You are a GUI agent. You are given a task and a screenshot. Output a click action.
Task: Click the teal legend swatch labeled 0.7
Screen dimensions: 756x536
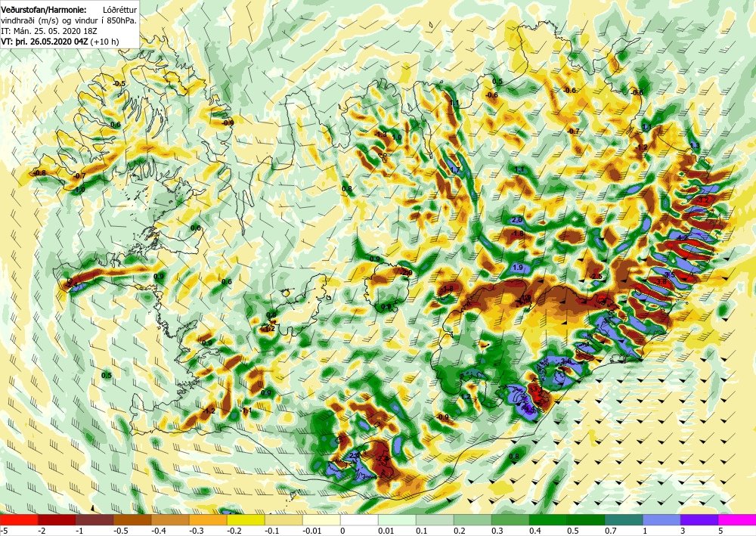(x=624, y=519)
